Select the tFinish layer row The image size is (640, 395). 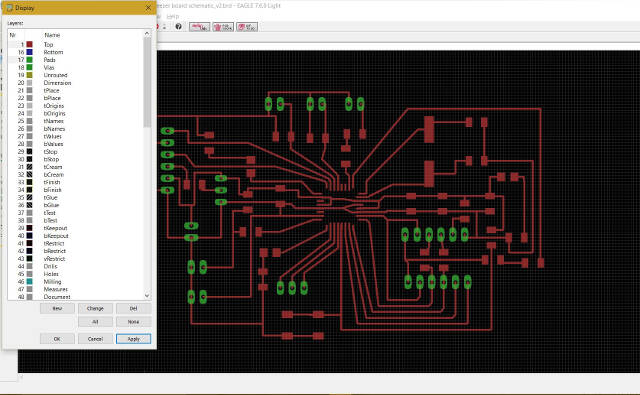pos(76,182)
